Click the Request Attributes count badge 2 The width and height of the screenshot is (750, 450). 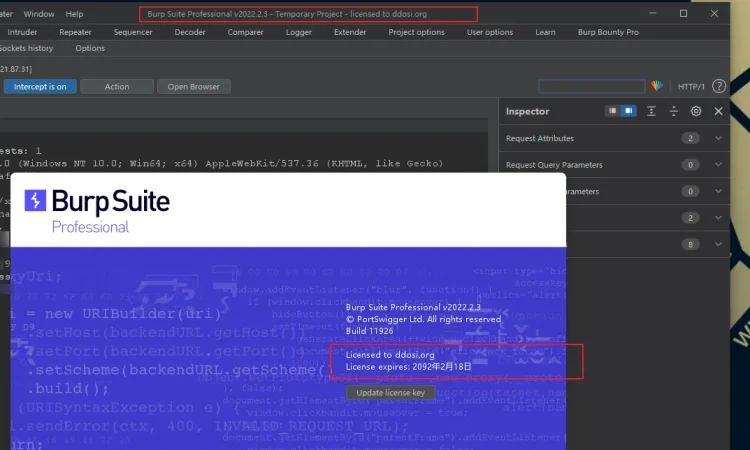(690, 138)
